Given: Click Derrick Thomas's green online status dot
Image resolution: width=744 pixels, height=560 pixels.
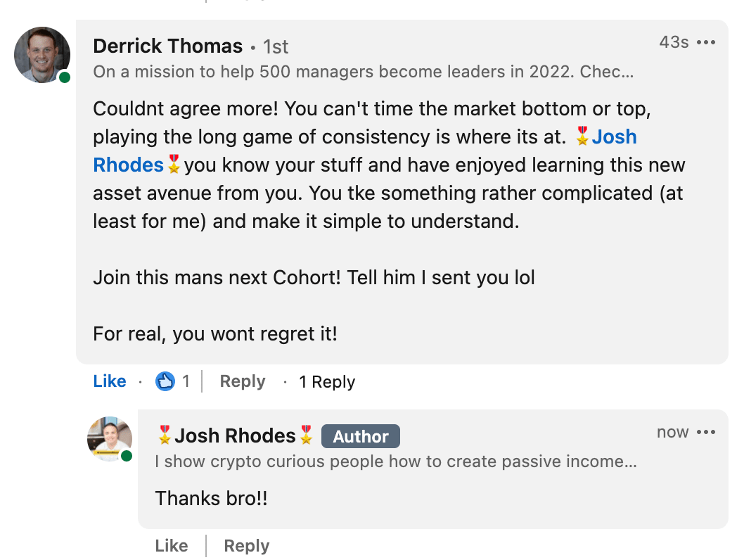Looking at the screenshot, I should [x=65, y=77].
